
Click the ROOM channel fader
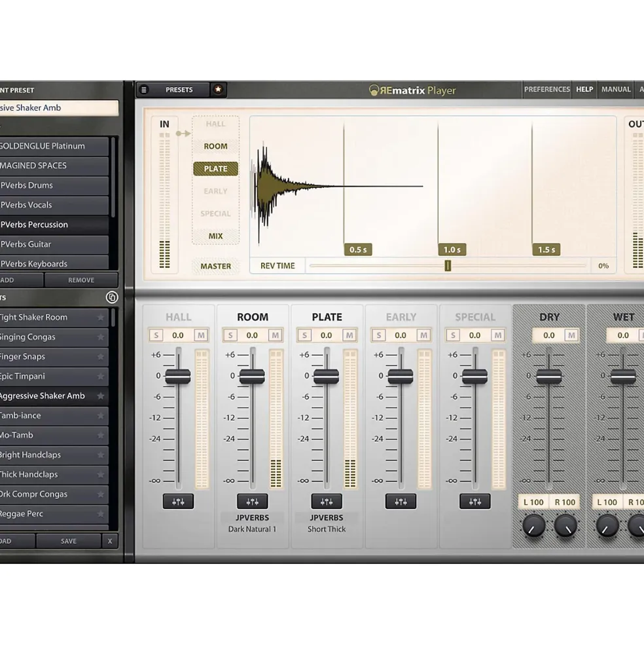click(x=252, y=377)
